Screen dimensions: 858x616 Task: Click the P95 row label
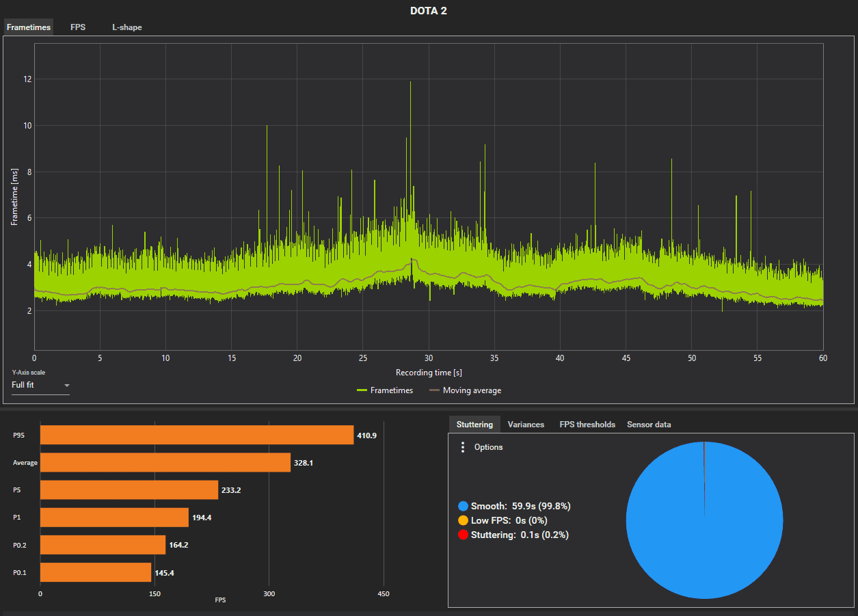pyautogui.click(x=18, y=436)
